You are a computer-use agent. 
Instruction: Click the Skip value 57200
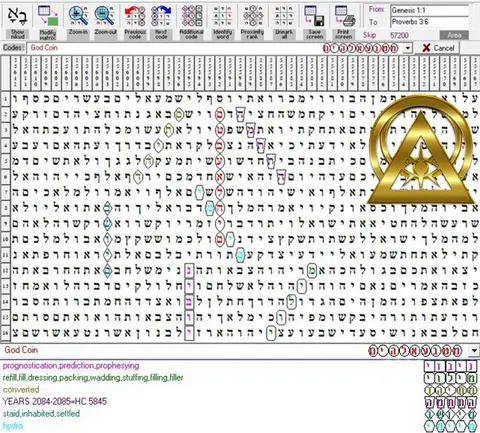(399, 35)
